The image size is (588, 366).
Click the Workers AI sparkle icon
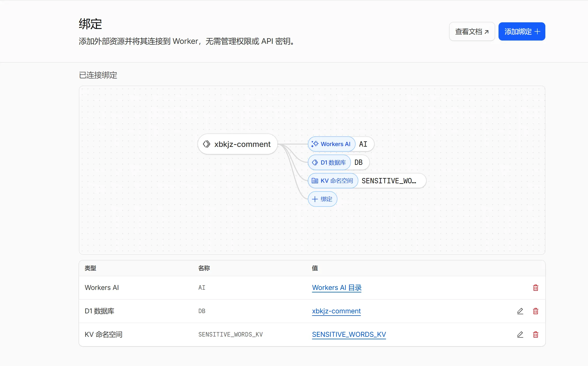point(315,144)
